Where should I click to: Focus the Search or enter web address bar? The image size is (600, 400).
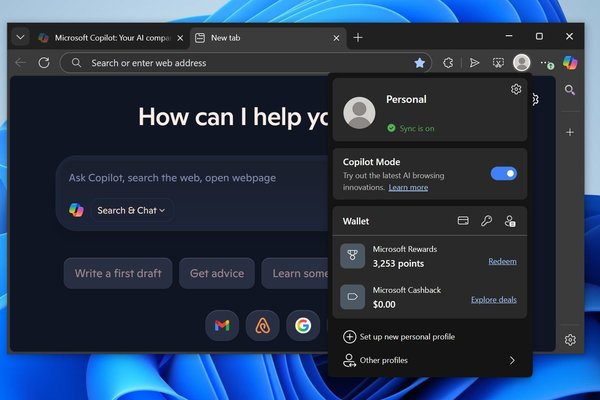[246, 63]
